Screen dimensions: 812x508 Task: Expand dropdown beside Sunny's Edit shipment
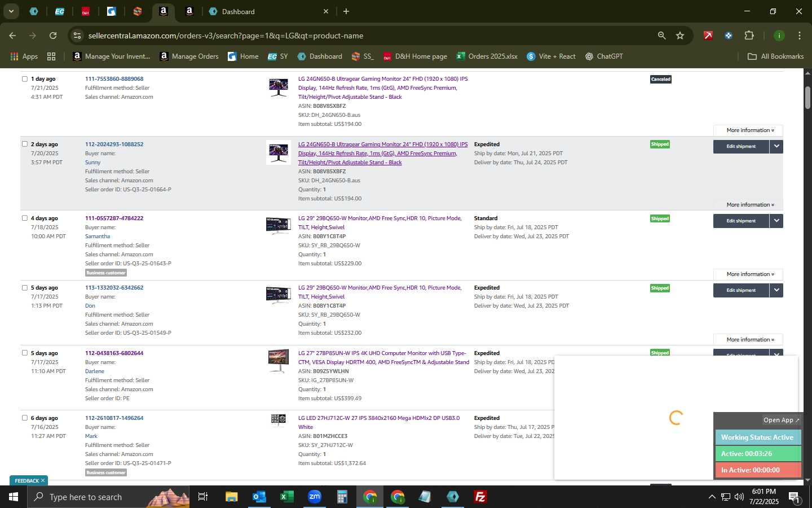click(x=776, y=147)
